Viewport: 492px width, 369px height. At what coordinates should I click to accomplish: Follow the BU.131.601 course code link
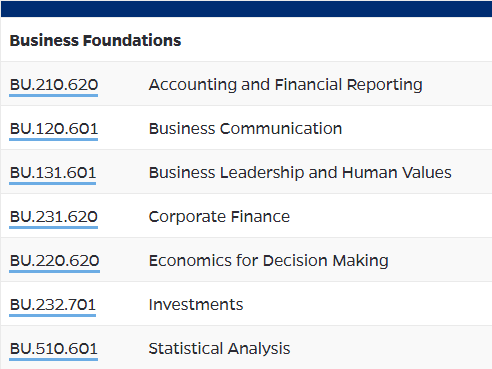point(53,173)
